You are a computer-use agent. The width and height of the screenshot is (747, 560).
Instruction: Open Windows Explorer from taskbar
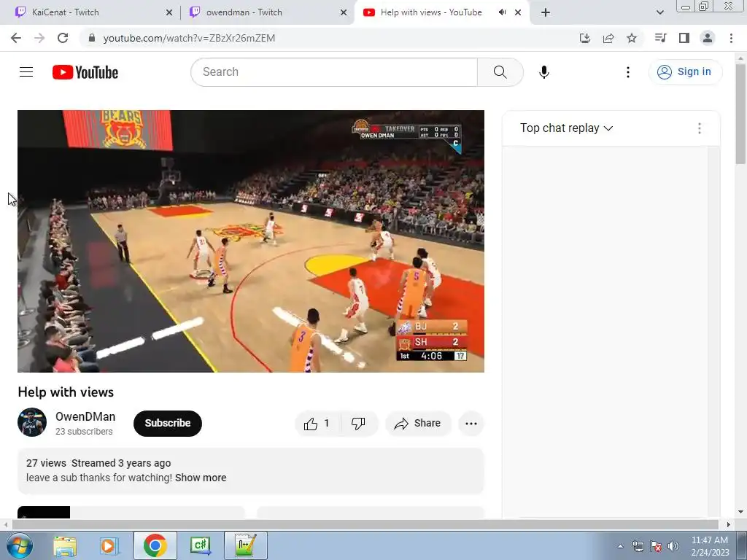coord(65,545)
